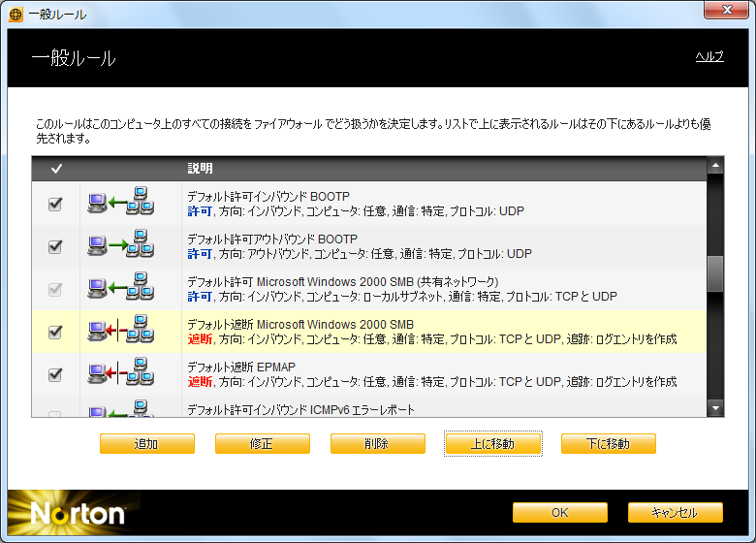Click the 説明 column header
The width and height of the screenshot is (756, 543).
pyautogui.click(x=200, y=169)
